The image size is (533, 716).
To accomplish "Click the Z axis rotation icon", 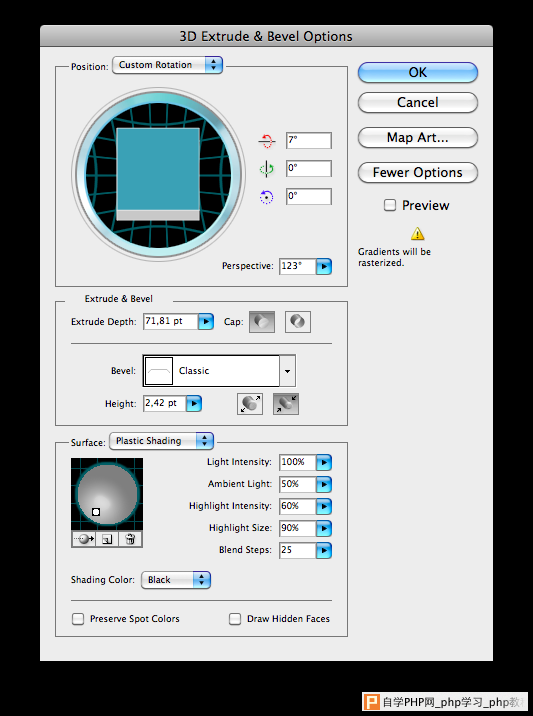I will [267, 197].
